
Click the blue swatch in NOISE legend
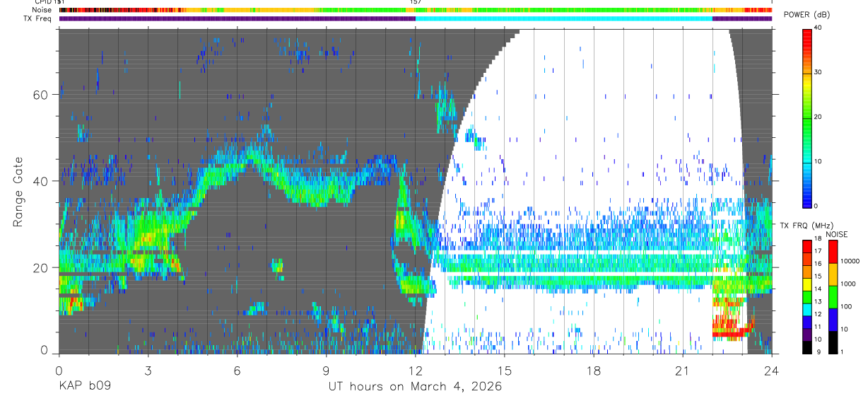point(833,319)
